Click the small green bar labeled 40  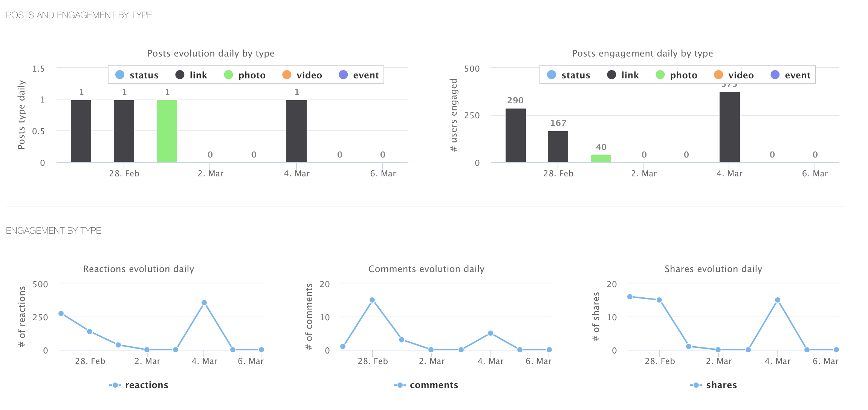601,159
